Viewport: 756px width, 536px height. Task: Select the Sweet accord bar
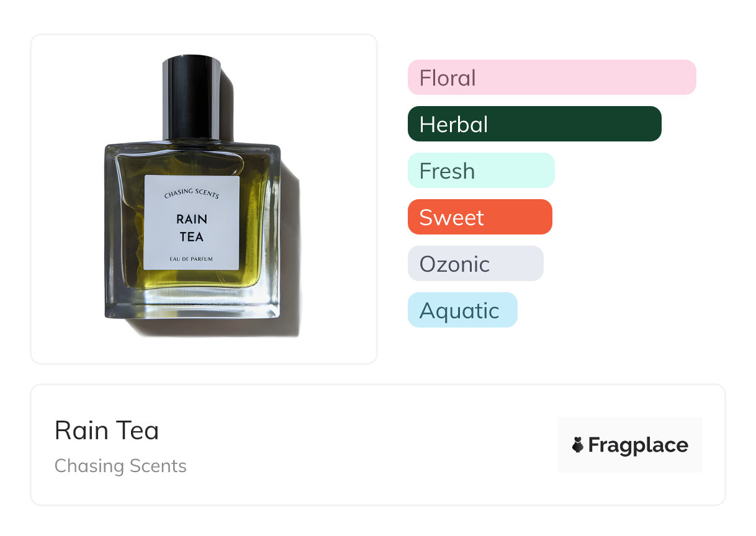pos(480,217)
